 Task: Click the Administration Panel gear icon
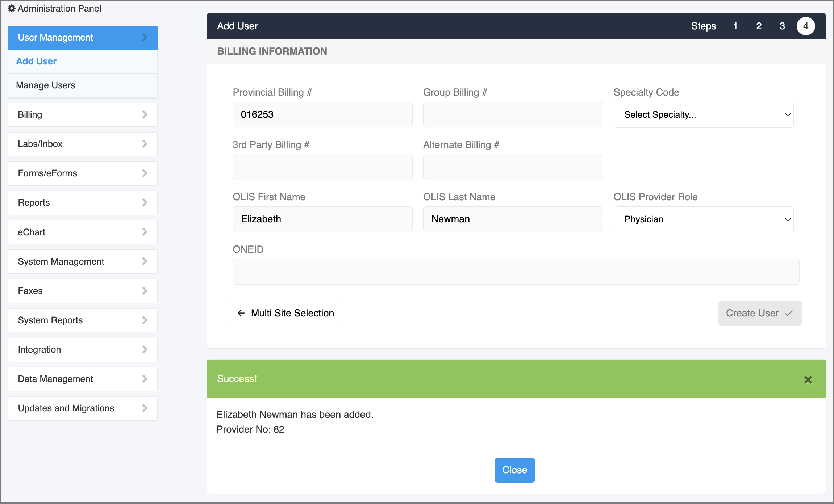(x=12, y=8)
